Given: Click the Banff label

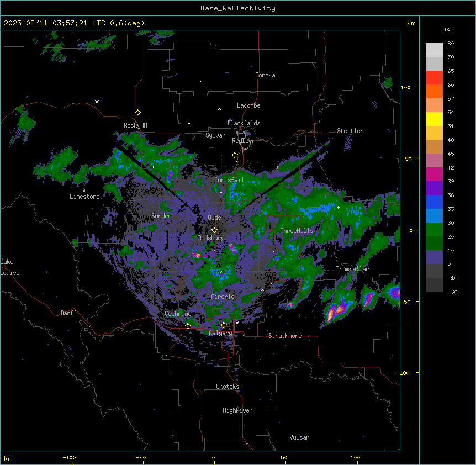Looking at the screenshot, I should [68, 313].
